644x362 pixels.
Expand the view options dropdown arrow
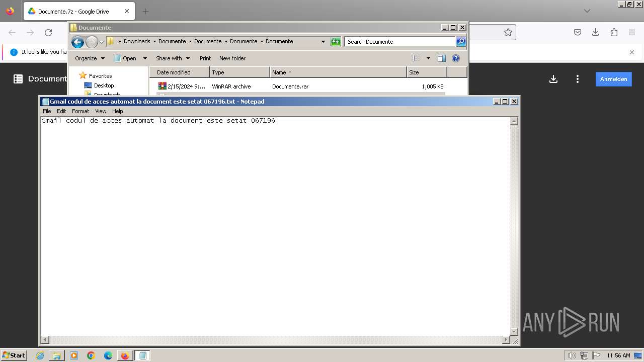[428, 58]
